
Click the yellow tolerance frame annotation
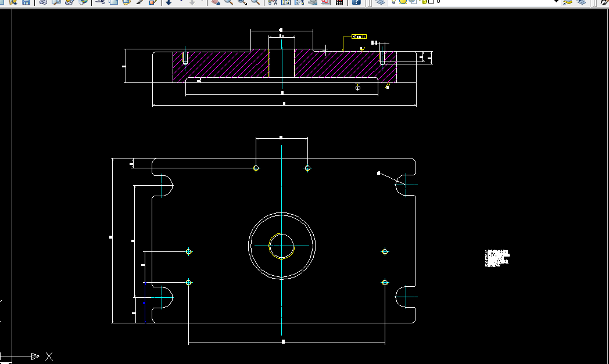359,37
